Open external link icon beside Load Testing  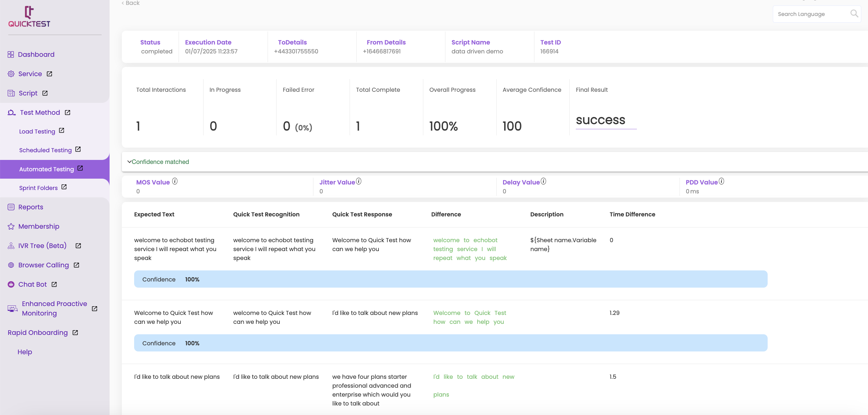click(x=62, y=130)
